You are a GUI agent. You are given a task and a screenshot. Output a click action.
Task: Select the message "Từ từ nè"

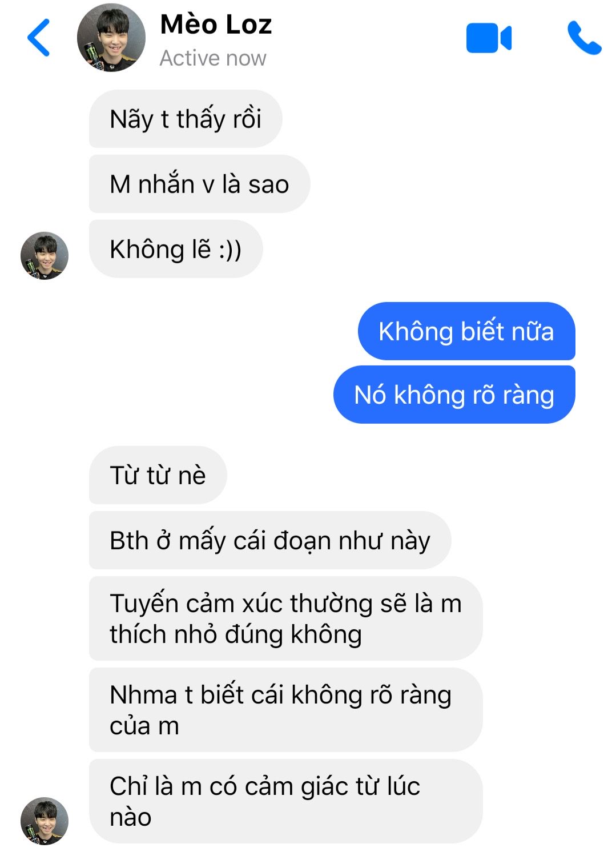tap(158, 475)
